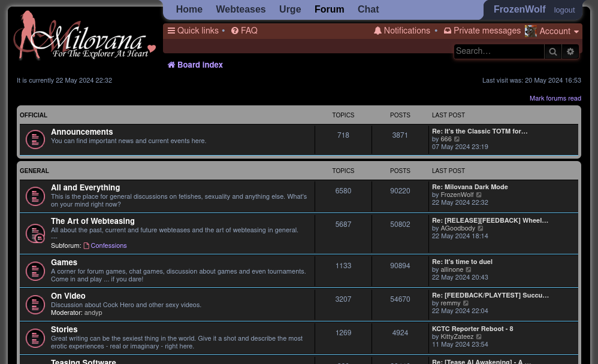The image size is (598, 364).
Task: Open the Confessions subforum link
Action: point(108,246)
